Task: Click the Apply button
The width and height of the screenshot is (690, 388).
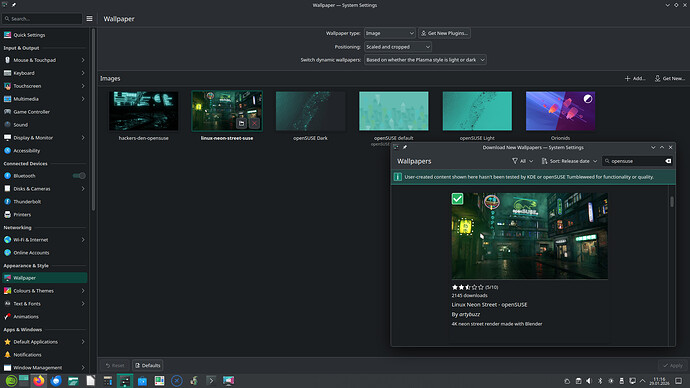Action: pos(673,365)
